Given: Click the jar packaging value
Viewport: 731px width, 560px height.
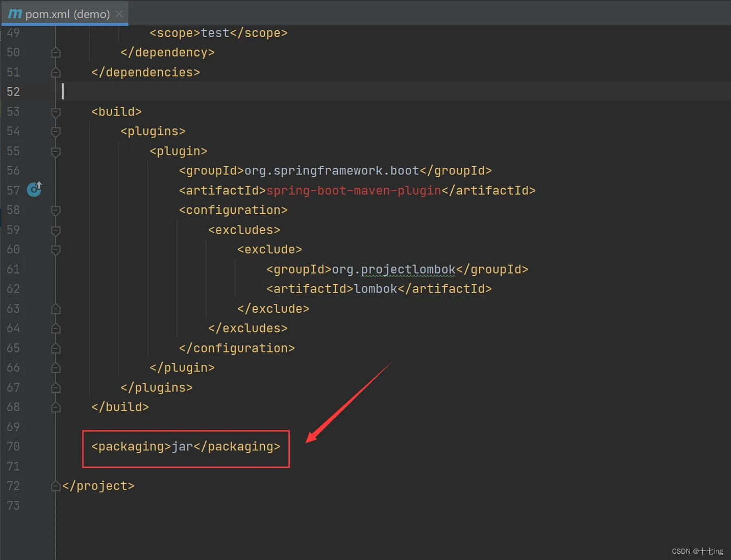Looking at the screenshot, I should 182,447.
